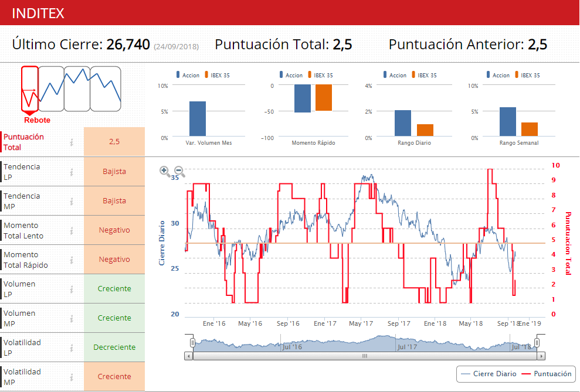The height and width of the screenshot is (392, 580).
Task: Open info icon for Tendencia LP
Action: coord(72,172)
